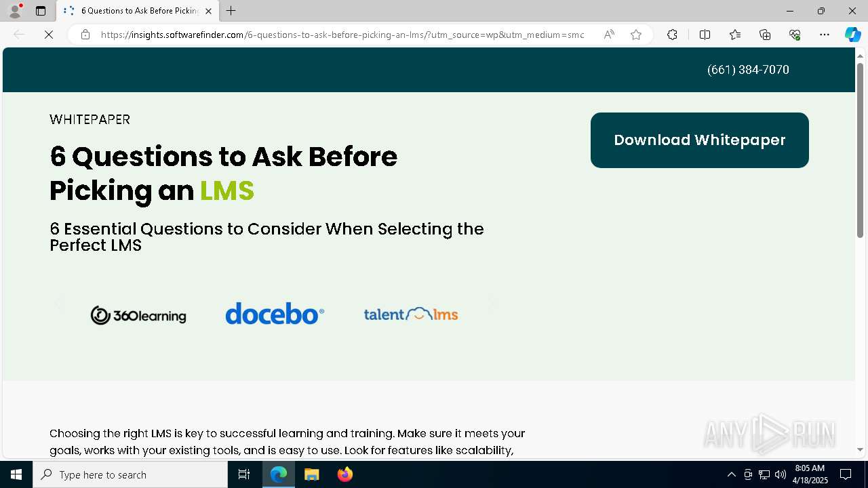Click the talentlms logo
The image size is (868, 488).
click(411, 314)
